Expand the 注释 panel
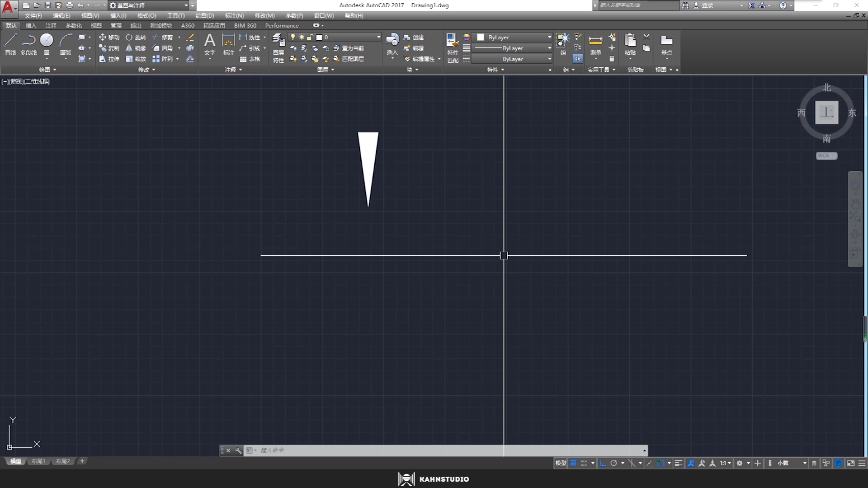Screen dimensions: 868x488 tap(234, 70)
